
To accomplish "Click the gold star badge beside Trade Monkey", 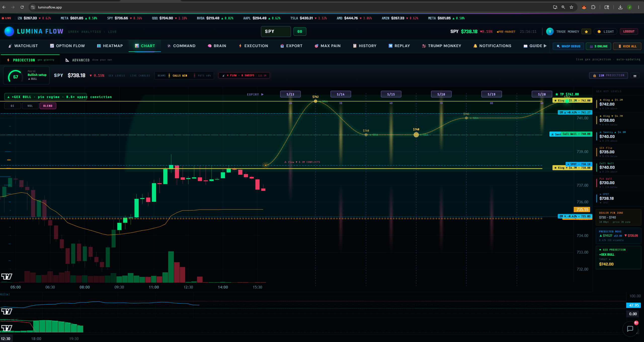I will tap(586, 32).
